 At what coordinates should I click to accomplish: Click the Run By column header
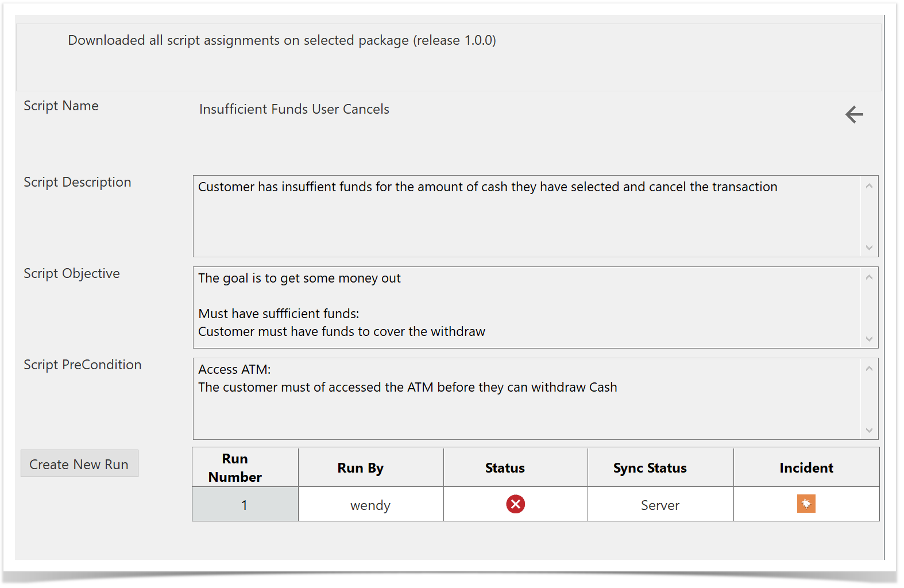coord(360,468)
